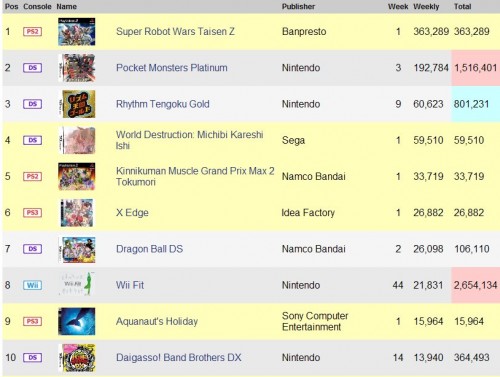The image size is (500, 377).
Task: Click the Publisher column header
Action: pos(298,6)
